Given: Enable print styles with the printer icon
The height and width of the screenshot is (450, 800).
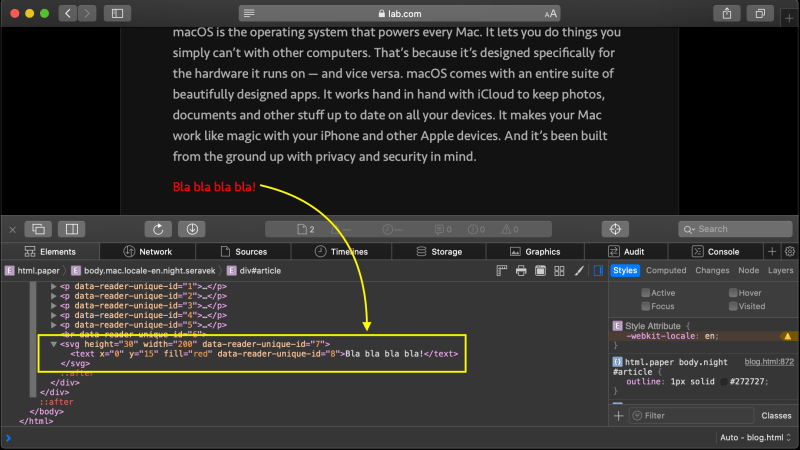Looking at the screenshot, I should 521,270.
